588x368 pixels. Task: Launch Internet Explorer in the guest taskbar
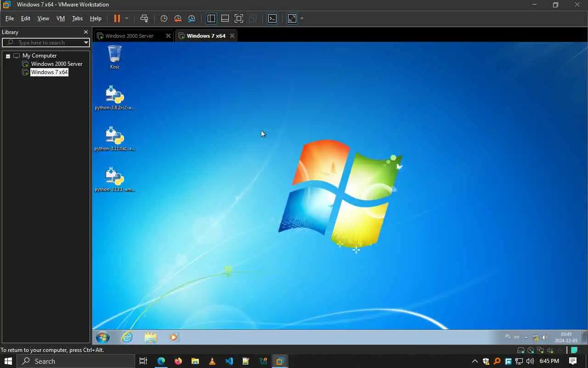click(x=127, y=337)
